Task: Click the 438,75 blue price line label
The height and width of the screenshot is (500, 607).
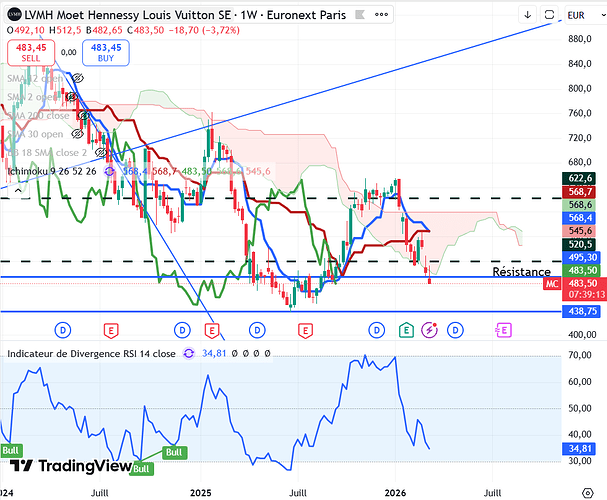Action: (x=582, y=311)
